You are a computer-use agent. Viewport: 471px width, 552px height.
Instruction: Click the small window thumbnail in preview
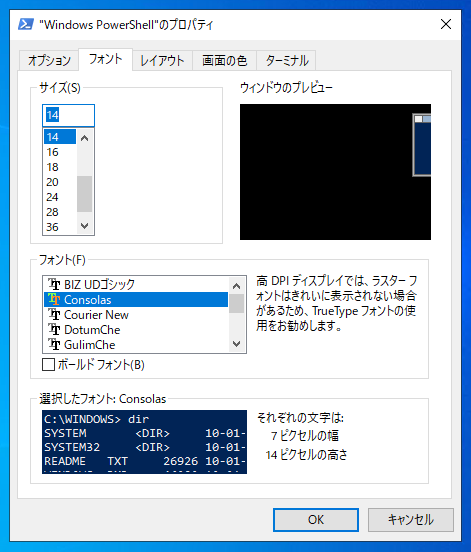tap(422, 145)
